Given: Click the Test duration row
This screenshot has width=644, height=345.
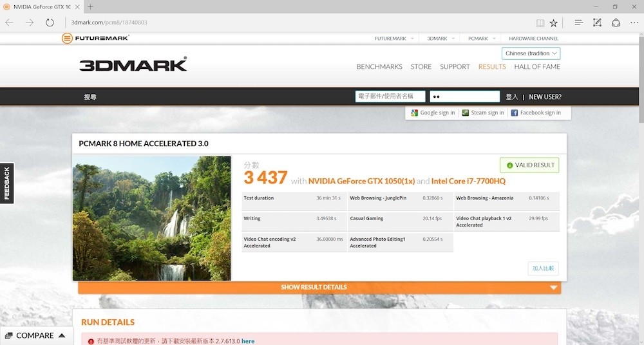Looking at the screenshot, I should [x=294, y=201].
